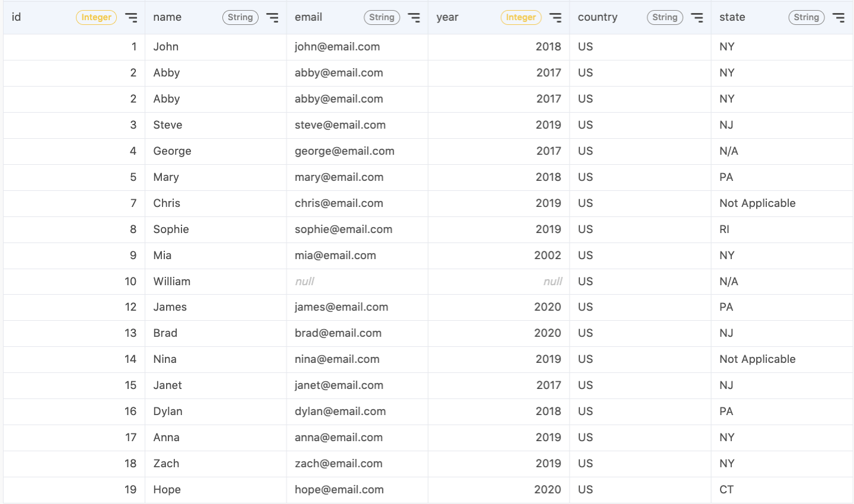Screen dimensions: 854x504
Task: Select the name cell Anna
Action: [x=216, y=438]
